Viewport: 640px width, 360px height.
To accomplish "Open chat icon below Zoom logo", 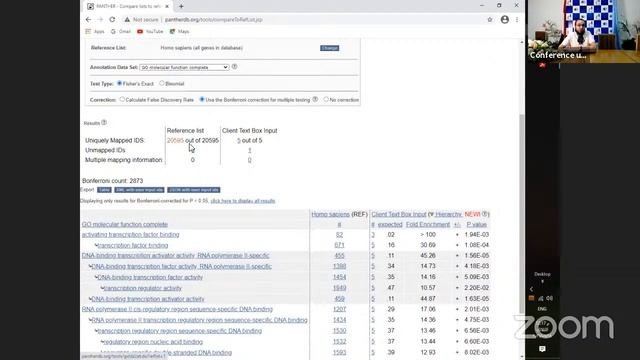I will pyautogui.click(x=542, y=349).
